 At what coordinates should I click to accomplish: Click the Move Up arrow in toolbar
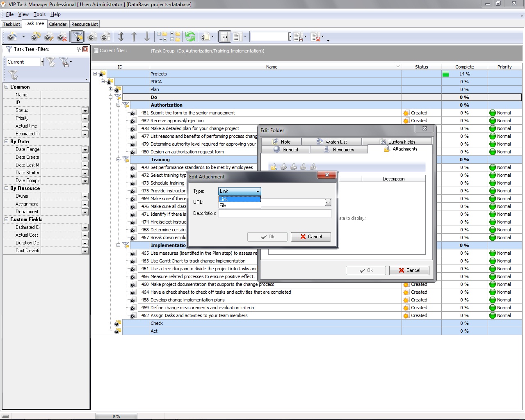(134, 37)
